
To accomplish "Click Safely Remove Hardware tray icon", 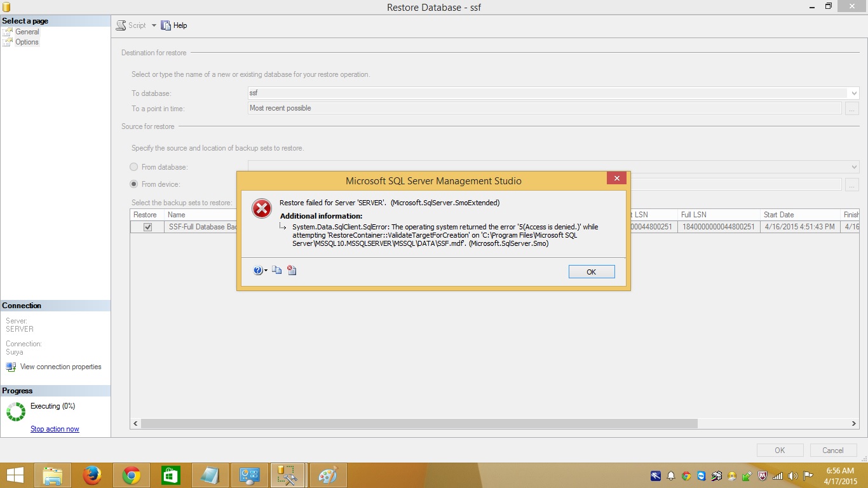I will tap(747, 476).
